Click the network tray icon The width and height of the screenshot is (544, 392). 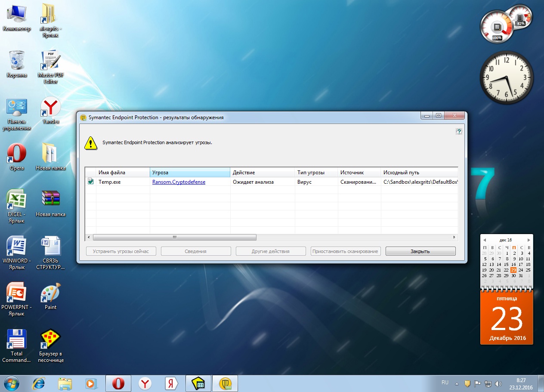[488, 383]
